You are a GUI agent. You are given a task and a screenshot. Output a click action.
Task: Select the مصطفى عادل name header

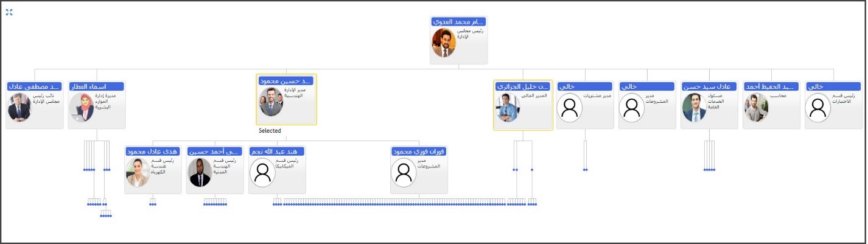(x=35, y=86)
